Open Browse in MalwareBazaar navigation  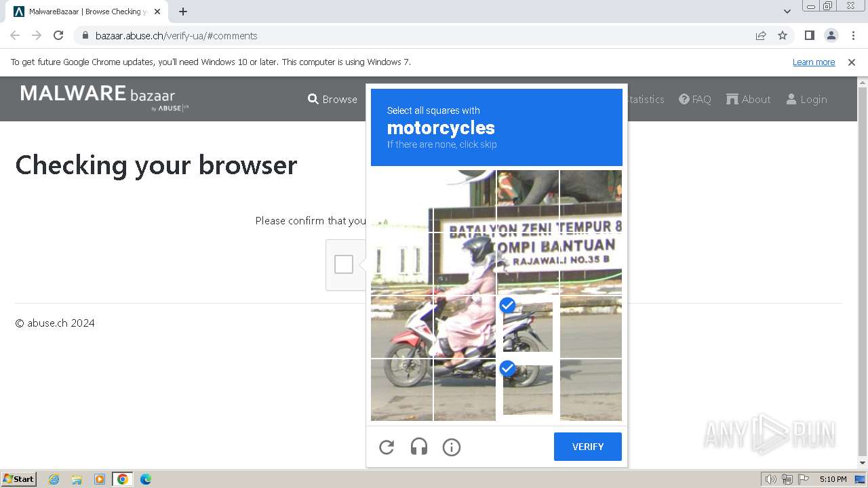332,99
